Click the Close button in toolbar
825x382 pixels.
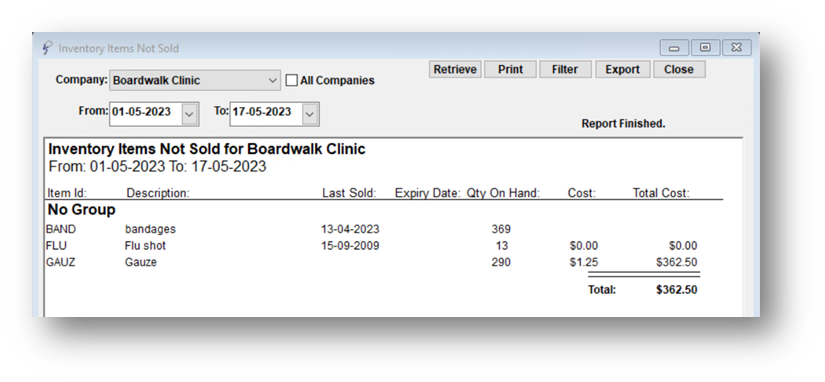(x=679, y=69)
